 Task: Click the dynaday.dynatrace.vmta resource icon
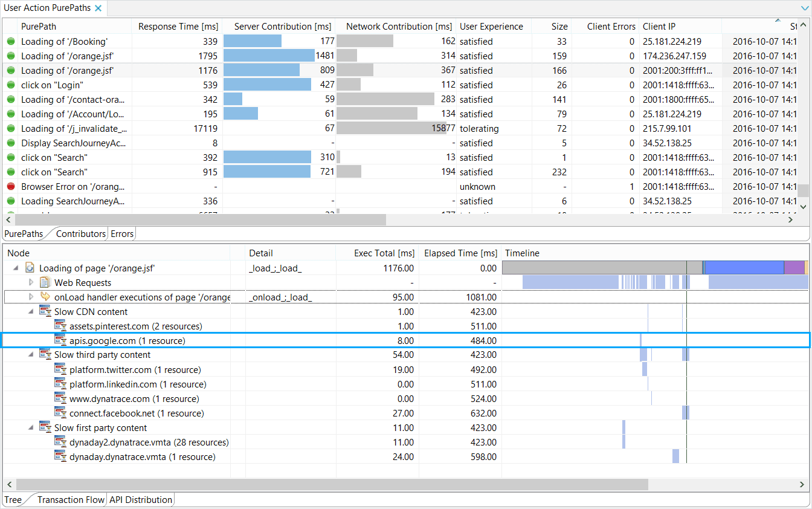[60, 456]
